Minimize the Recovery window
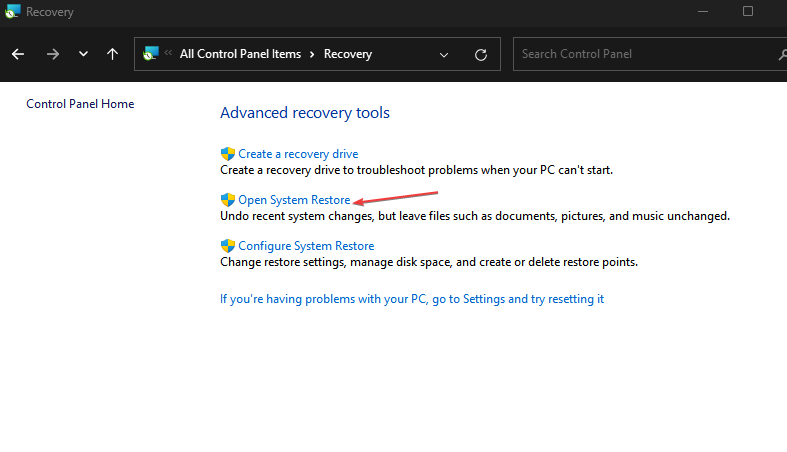The width and height of the screenshot is (787, 452). (703, 12)
